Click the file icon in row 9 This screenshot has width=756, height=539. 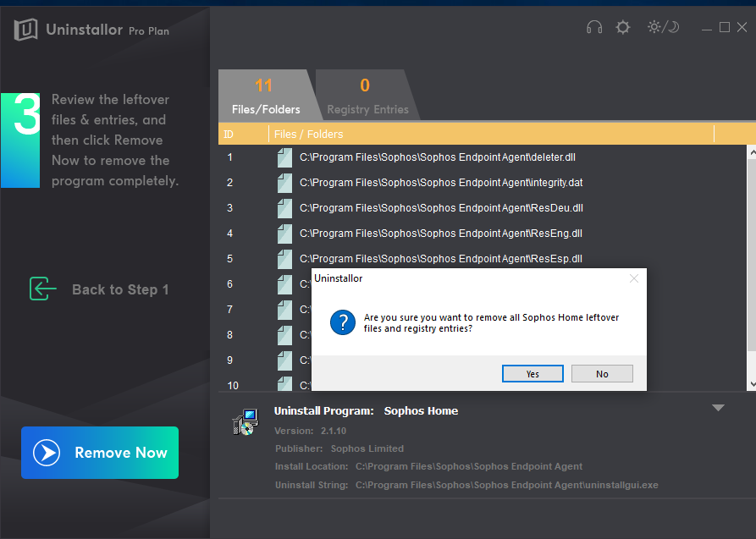point(284,360)
